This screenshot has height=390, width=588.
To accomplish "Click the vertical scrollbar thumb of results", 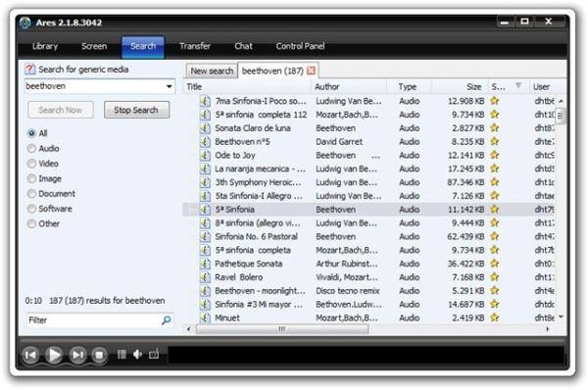I will point(561,117).
